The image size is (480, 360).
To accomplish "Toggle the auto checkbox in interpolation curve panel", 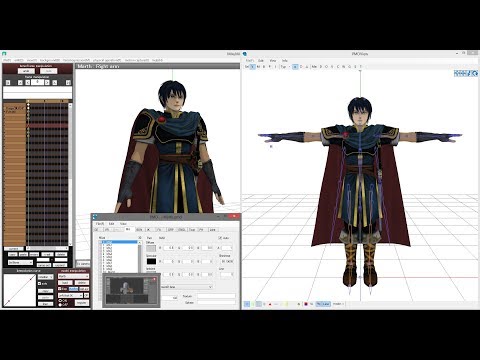I will [39, 284].
